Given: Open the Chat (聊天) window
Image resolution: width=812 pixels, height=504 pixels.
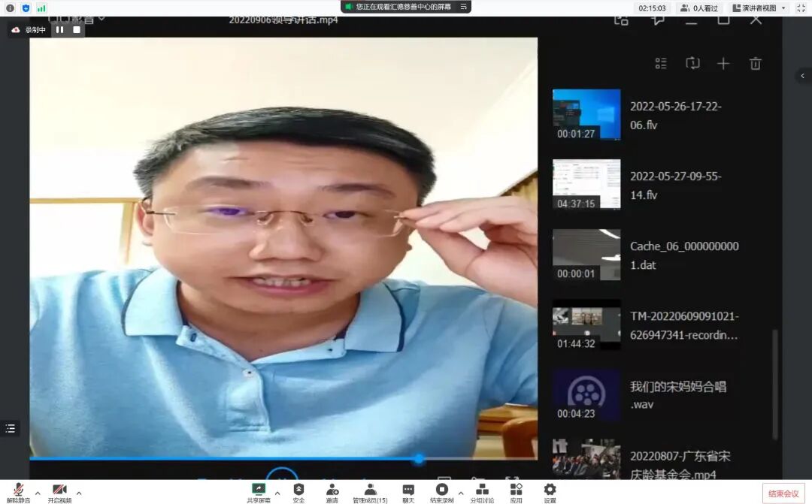Looking at the screenshot, I should [x=409, y=490].
